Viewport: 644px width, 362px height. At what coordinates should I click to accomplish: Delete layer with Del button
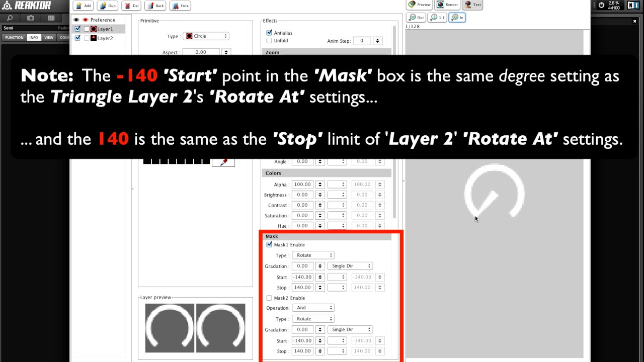pos(131,6)
